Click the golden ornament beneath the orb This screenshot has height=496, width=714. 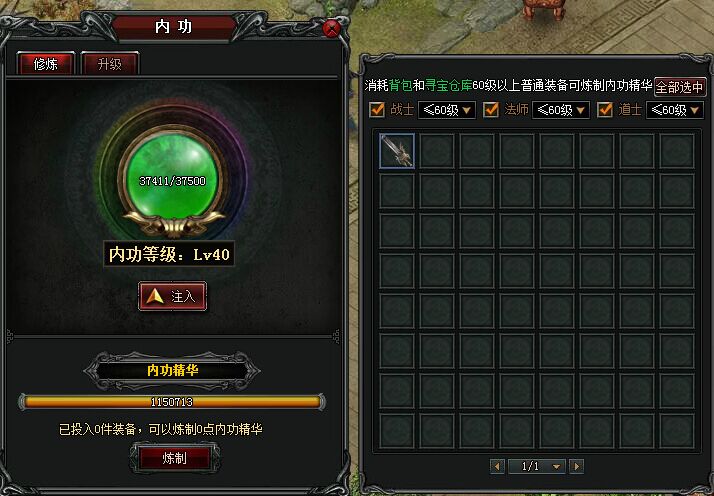tap(174, 224)
